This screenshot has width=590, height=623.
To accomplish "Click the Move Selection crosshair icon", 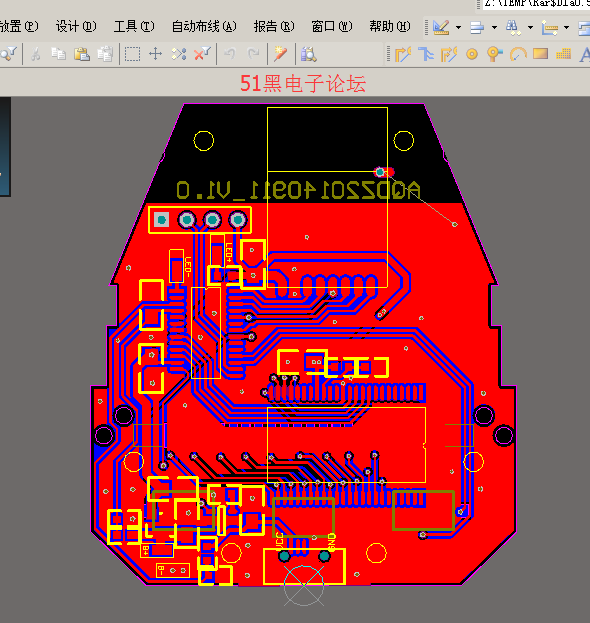I will coord(155,54).
